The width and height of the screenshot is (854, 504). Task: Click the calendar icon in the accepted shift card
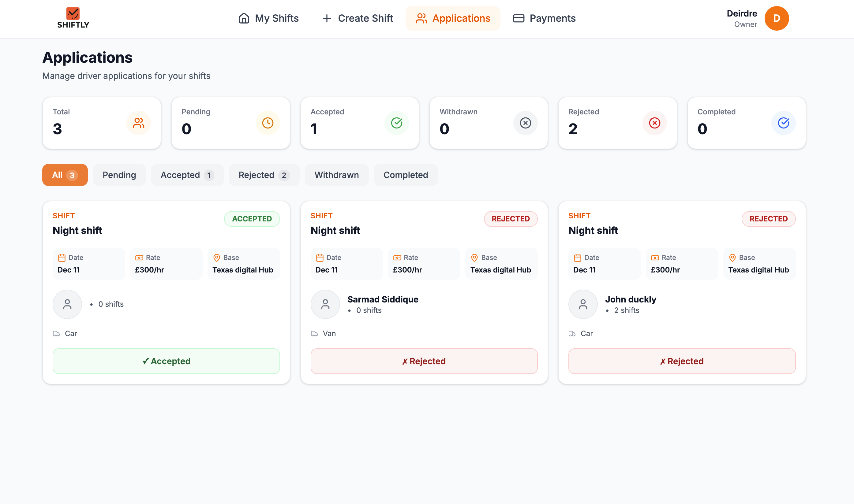[x=62, y=258]
